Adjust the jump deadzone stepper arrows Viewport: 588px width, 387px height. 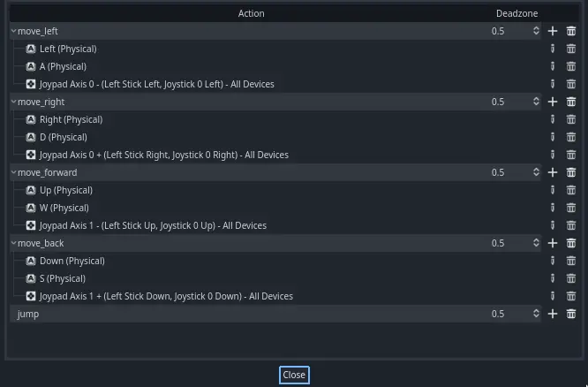[x=536, y=314]
